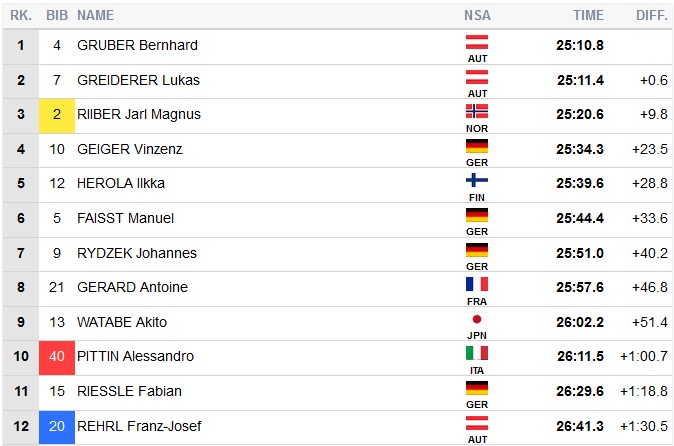
Task: Click Germany flag next to Geiger Vinzenz
Action: tap(477, 146)
